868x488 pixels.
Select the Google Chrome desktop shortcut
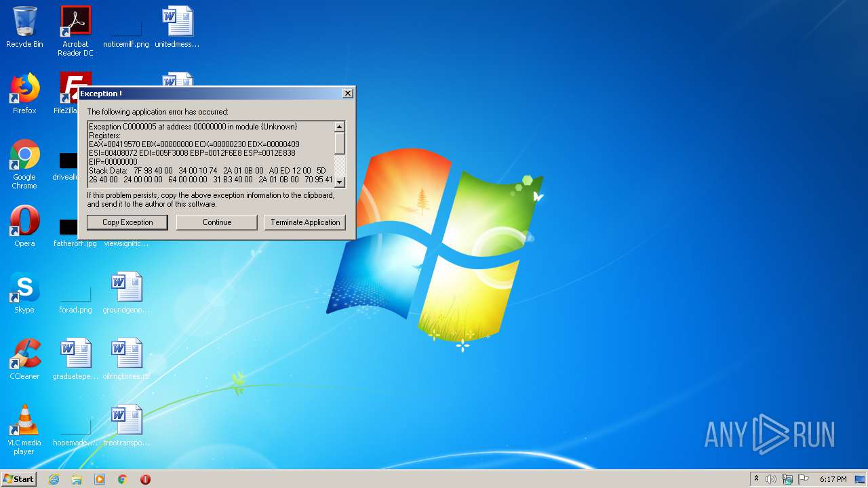[24, 164]
